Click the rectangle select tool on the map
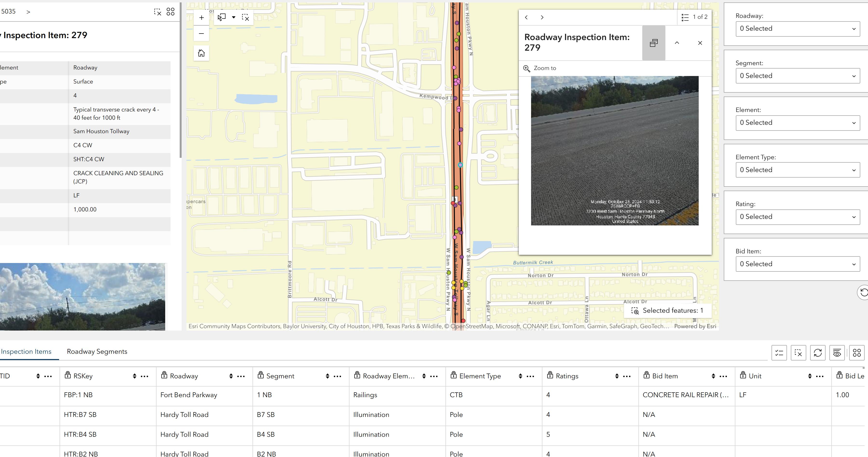The width and height of the screenshot is (868, 457). tap(221, 18)
